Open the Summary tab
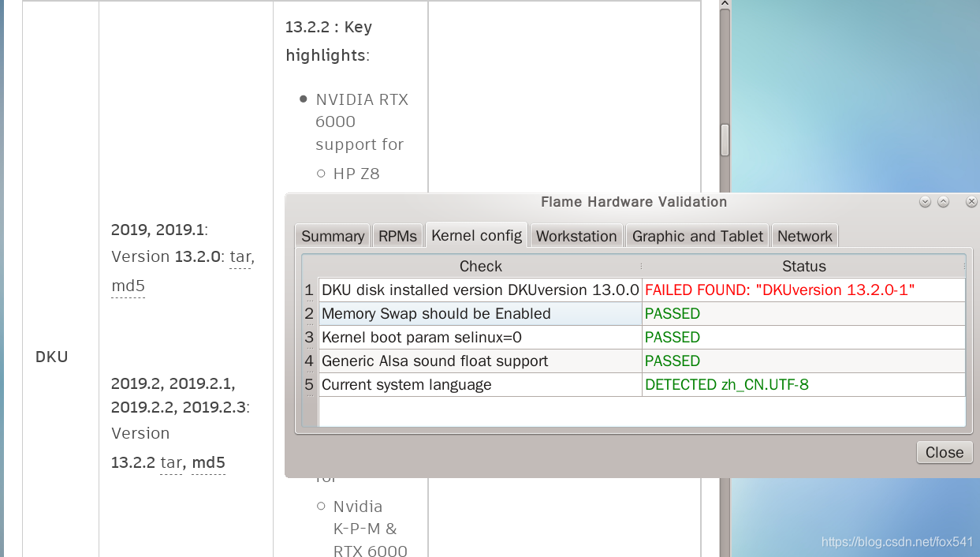 pyautogui.click(x=333, y=236)
